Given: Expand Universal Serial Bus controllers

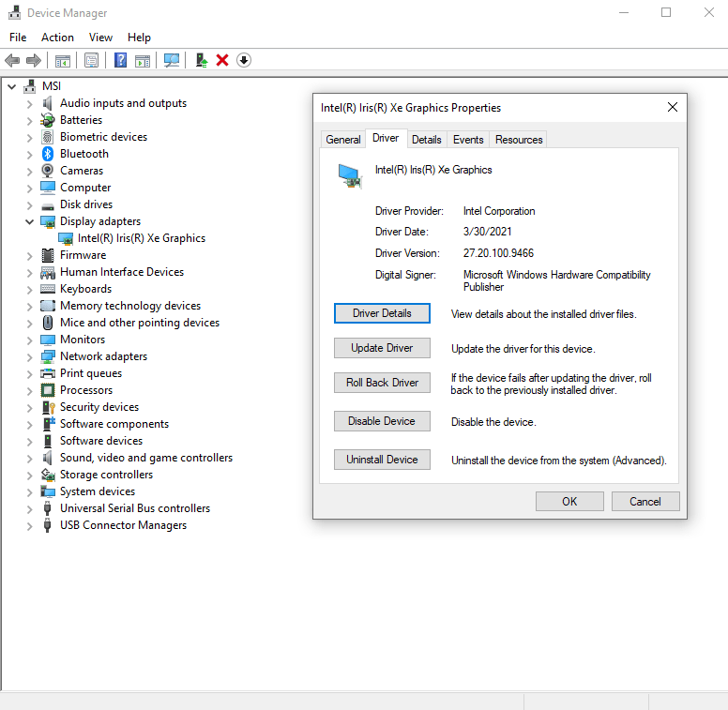Looking at the screenshot, I should [30, 508].
